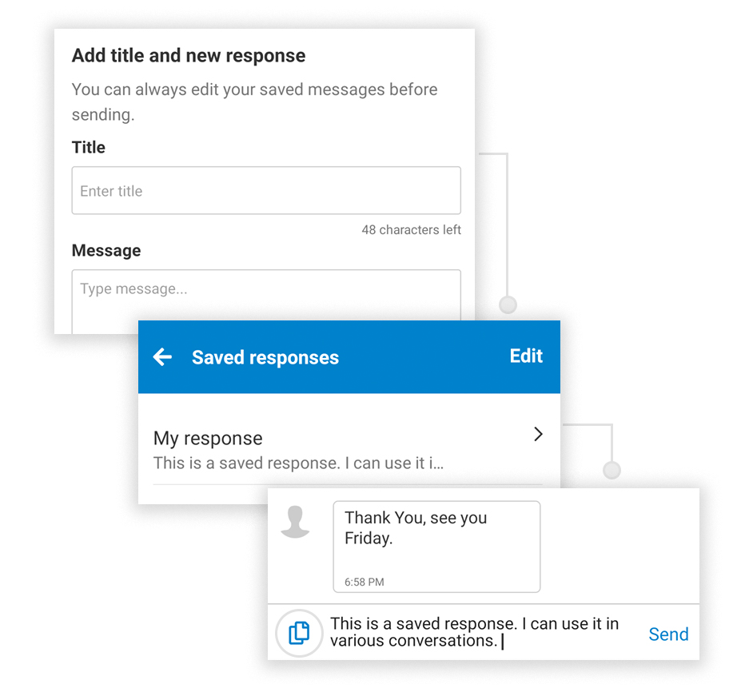Image resolution: width=741 pixels, height=700 pixels.
Task: Tap the Thank You message bubble
Action: [436, 537]
